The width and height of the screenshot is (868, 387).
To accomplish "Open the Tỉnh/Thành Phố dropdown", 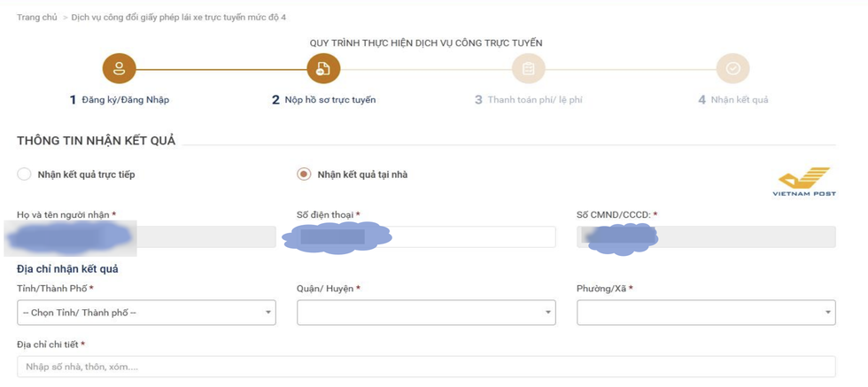I will pos(146,313).
